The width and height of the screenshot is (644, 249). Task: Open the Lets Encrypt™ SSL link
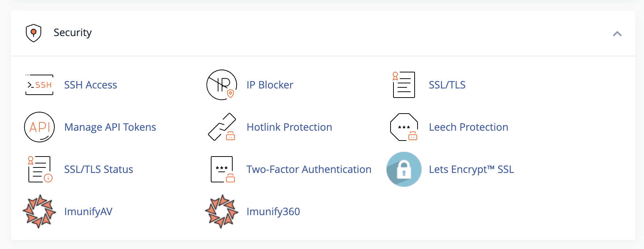(472, 169)
